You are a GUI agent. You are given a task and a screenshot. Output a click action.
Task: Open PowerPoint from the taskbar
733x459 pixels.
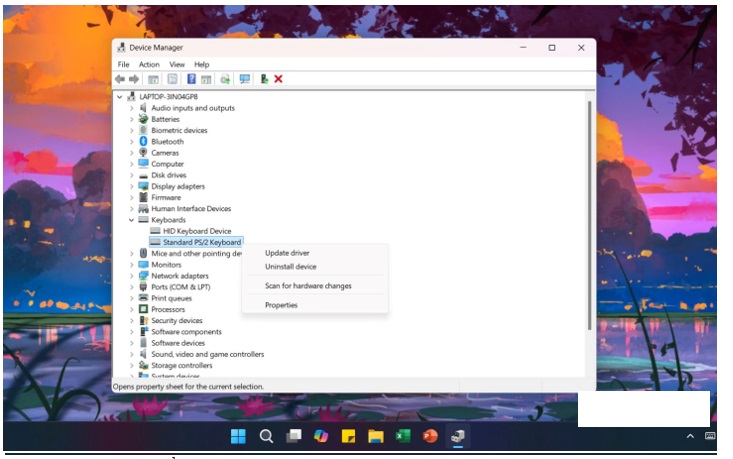point(430,436)
